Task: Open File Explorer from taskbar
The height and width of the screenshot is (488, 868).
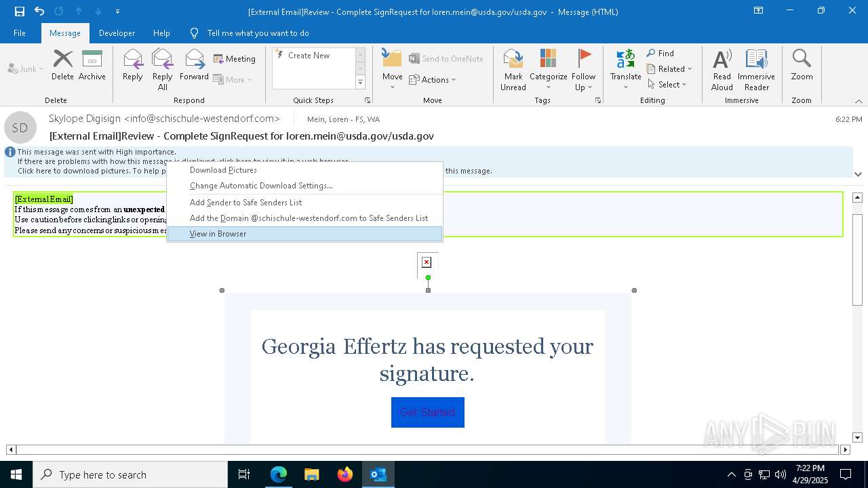Action: click(x=312, y=474)
